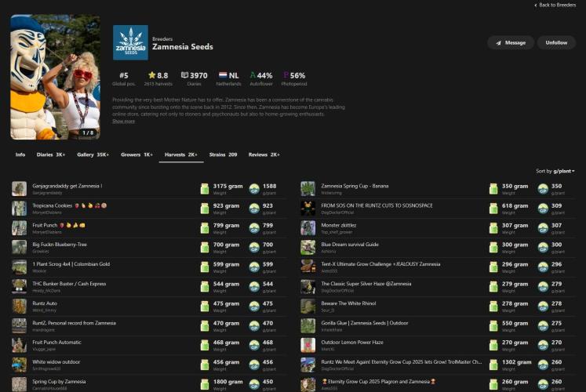Open the Monster zkittlez thumbnail
586x392 pixels.
tap(308, 227)
